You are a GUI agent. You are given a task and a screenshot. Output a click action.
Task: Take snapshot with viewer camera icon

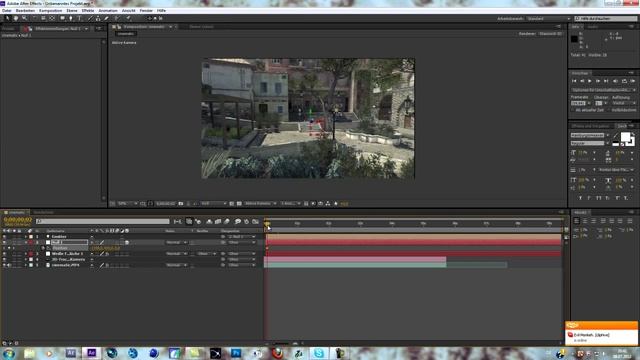[181, 203]
